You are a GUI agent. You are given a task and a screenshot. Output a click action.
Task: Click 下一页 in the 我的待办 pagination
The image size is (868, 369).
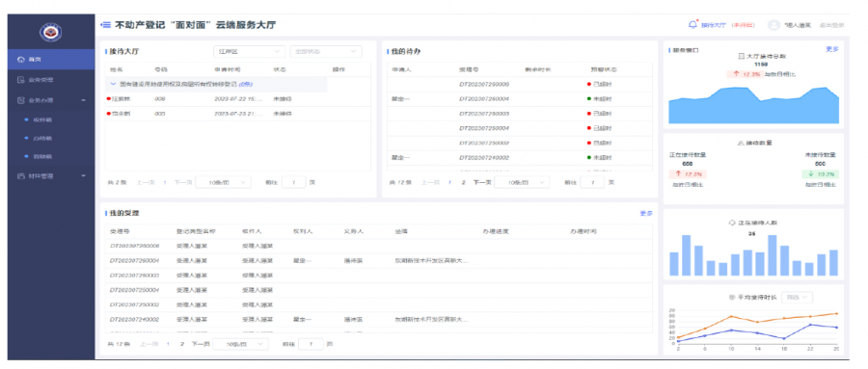(482, 182)
